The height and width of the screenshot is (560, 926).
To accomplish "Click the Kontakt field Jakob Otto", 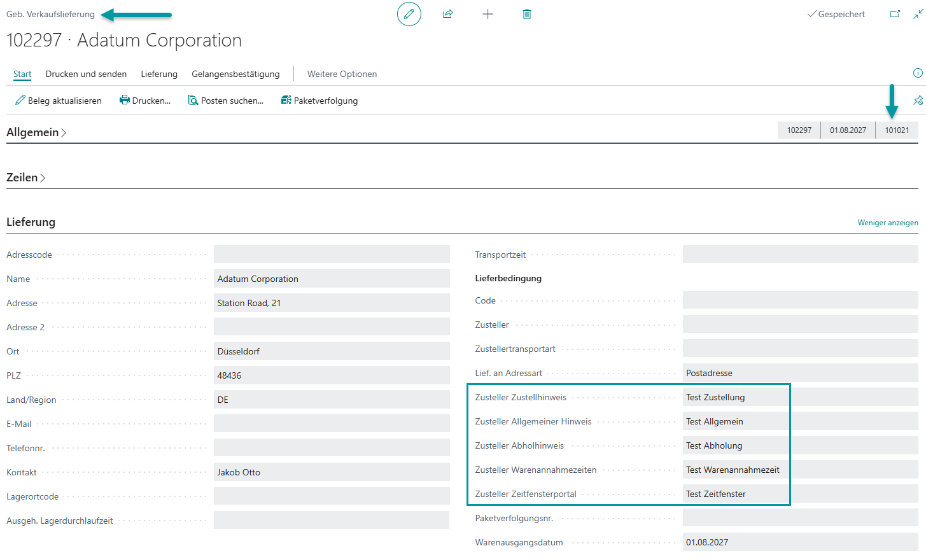I will click(x=332, y=472).
